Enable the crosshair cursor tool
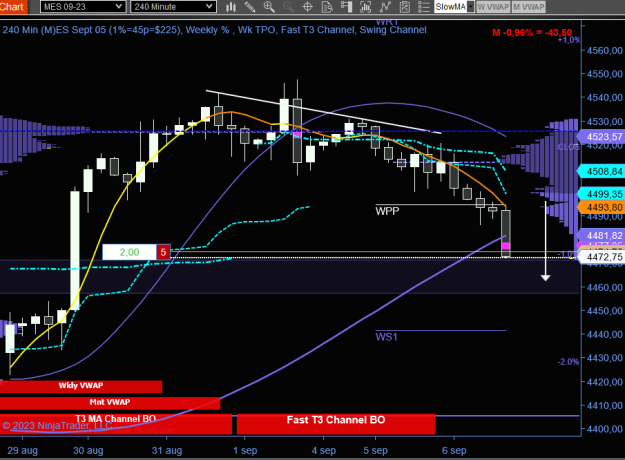625x460 pixels. coord(307,7)
